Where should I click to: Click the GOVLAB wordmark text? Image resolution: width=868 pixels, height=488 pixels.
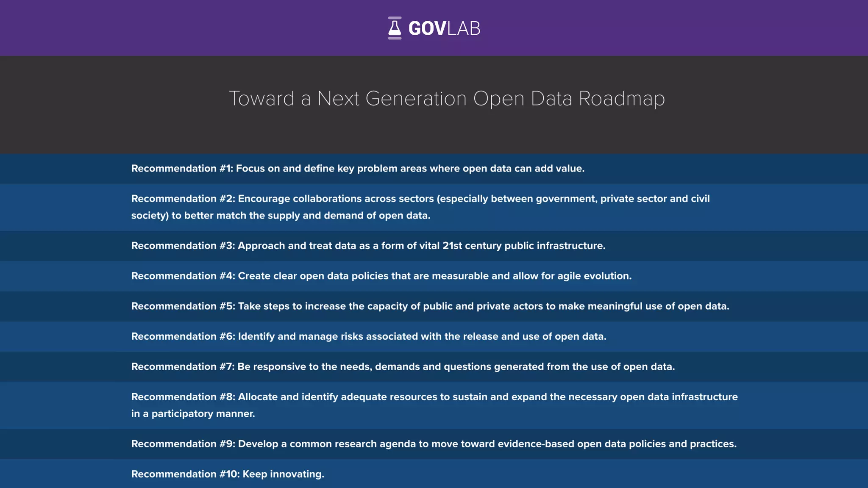tap(444, 28)
